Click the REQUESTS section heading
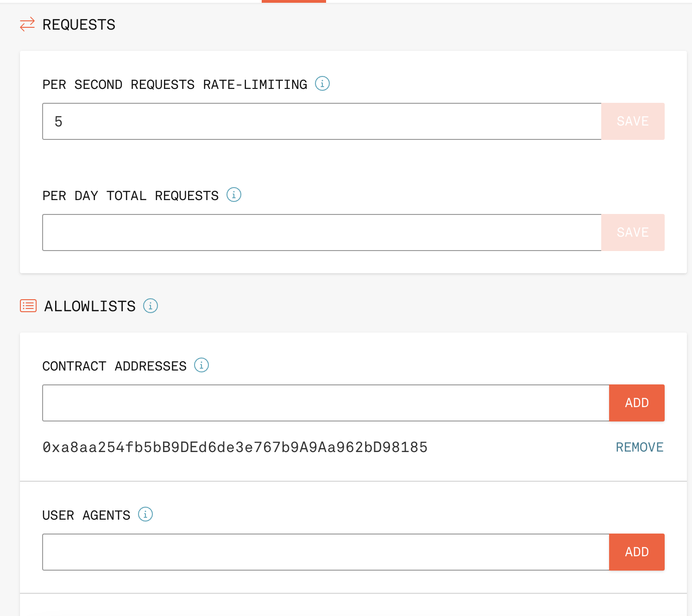 (79, 25)
